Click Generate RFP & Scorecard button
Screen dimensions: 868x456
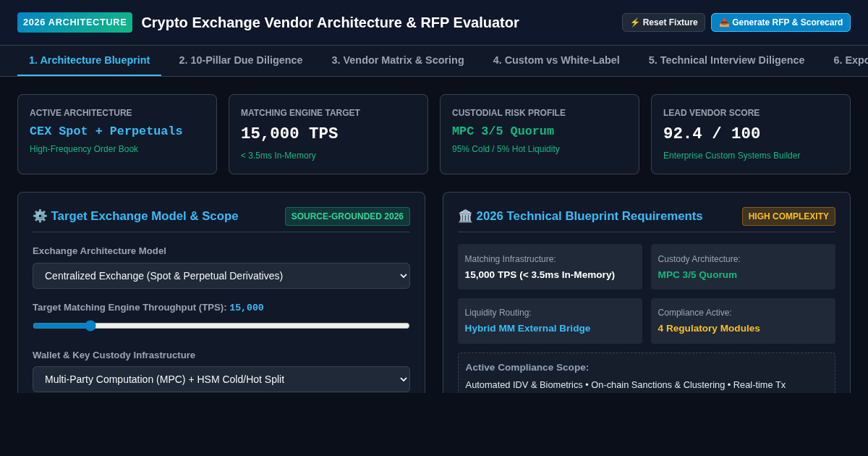[780, 22]
